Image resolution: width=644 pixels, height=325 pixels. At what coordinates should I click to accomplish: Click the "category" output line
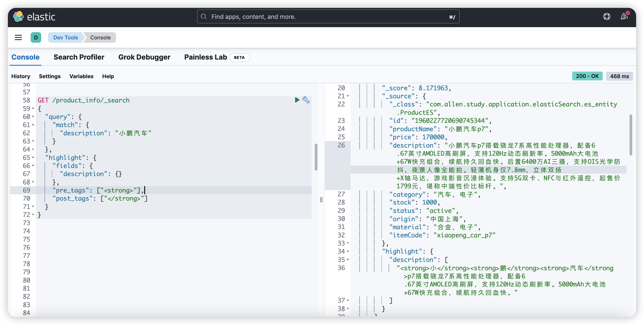coord(435,194)
